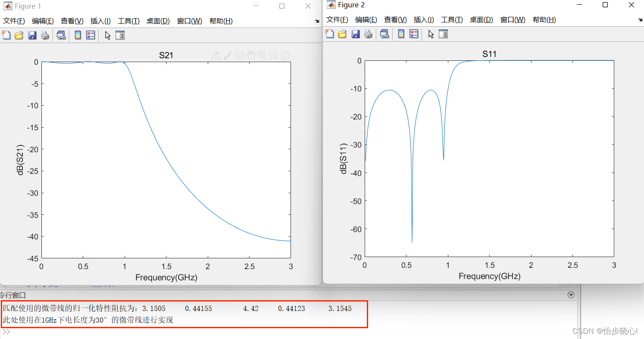Click value 0.44155 in command window output
This screenshot has height=339, width=644.
coord(198,309)
